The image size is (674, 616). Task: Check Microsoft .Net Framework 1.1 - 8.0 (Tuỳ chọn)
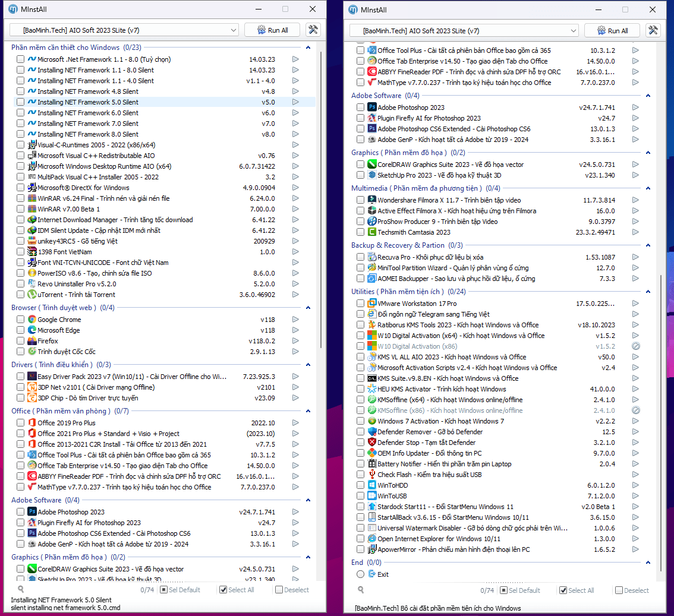(x=20, y=59)
